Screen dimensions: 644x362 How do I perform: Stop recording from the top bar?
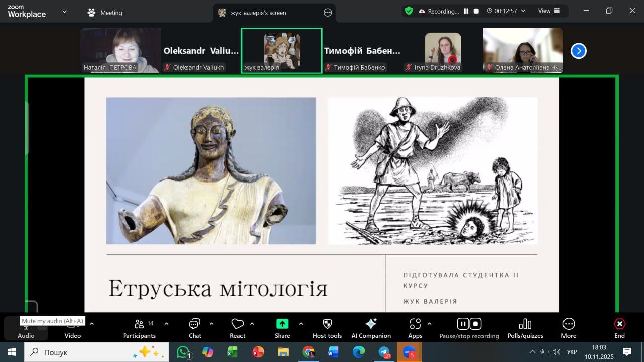(x=476, y=11)
